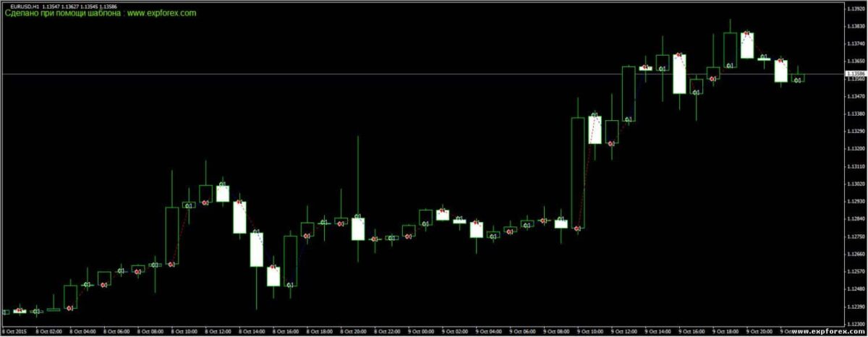Select the white marker on the 8 Oct 17:00 candle

click(x=290, y=285)
